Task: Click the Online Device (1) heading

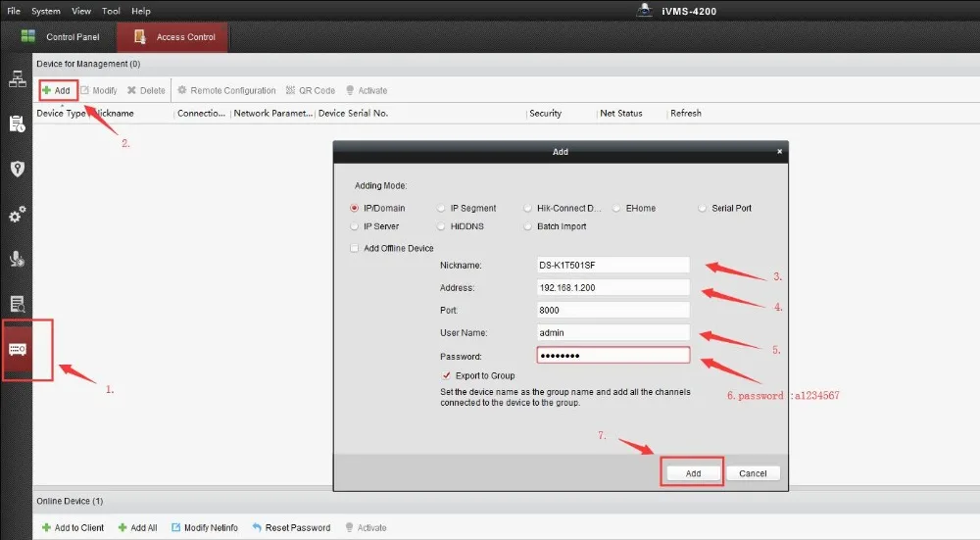Action: (x=70, y=501)
